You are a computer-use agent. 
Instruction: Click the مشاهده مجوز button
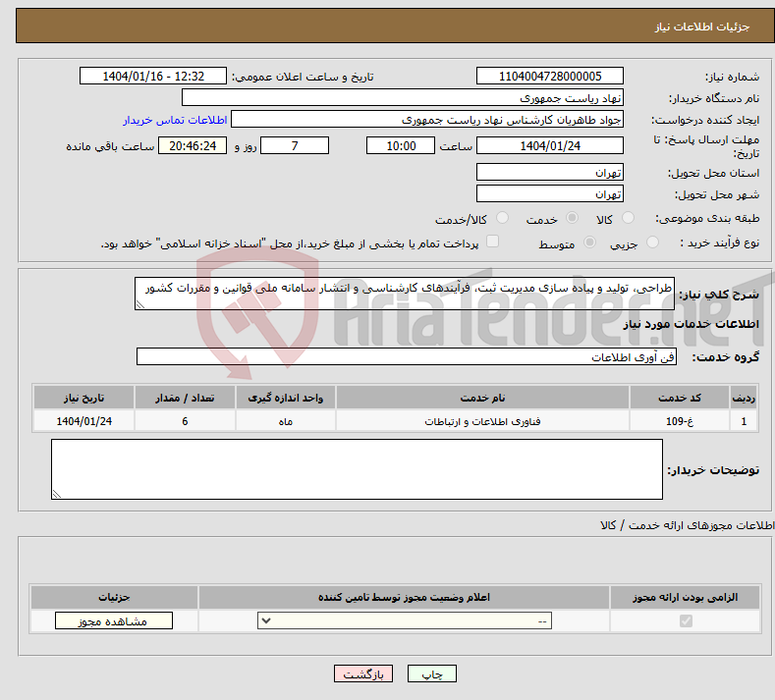point(114,620)
